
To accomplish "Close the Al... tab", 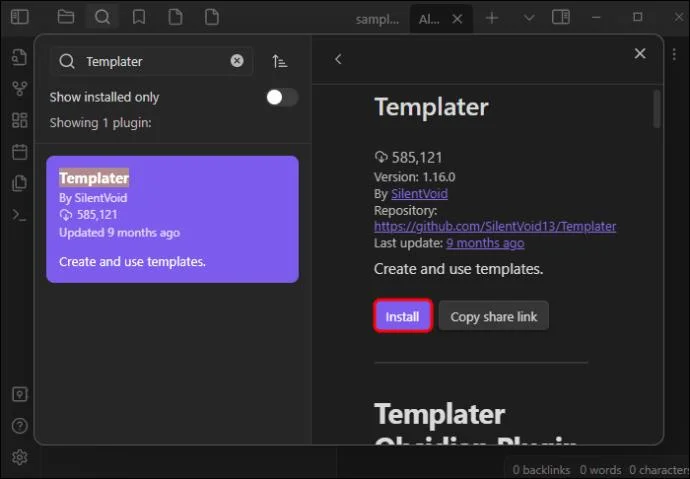I will pos(457,19).
